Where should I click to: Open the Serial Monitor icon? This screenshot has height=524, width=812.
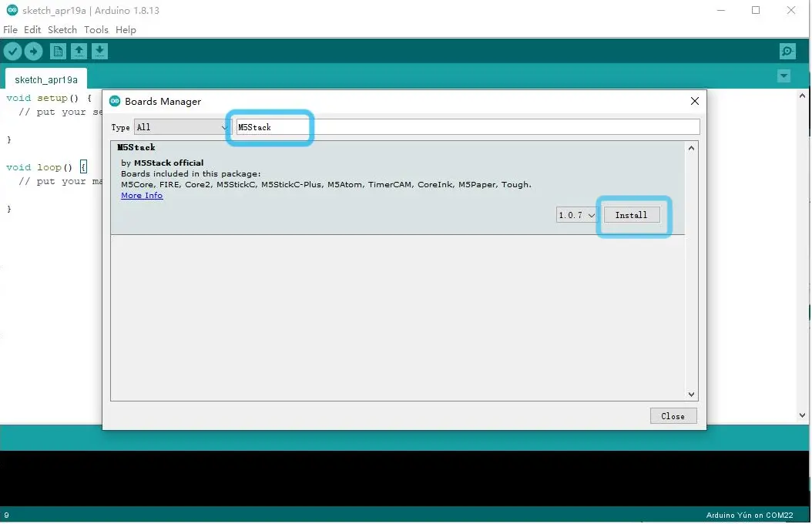tap(787, 52)
